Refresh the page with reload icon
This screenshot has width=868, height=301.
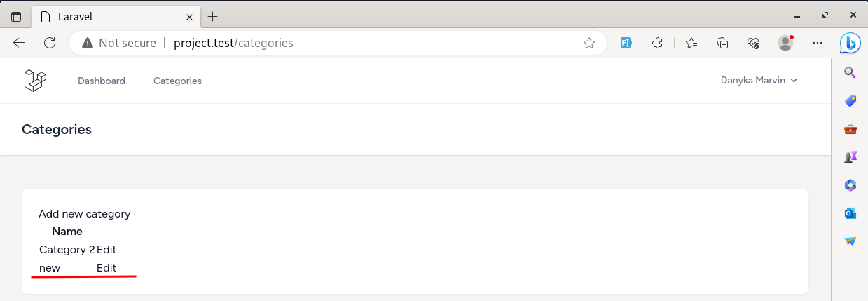(x=50, y=43)
